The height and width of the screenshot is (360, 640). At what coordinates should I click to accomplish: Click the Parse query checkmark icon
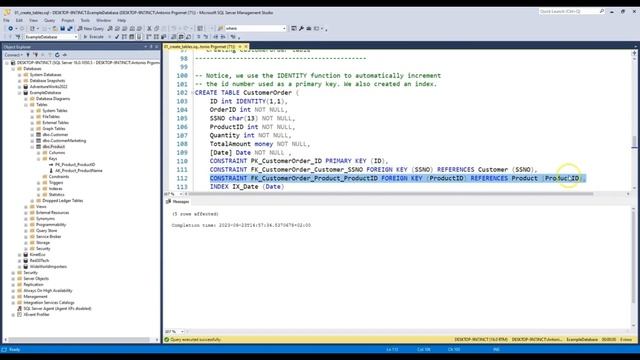click(x=117, y=37)
